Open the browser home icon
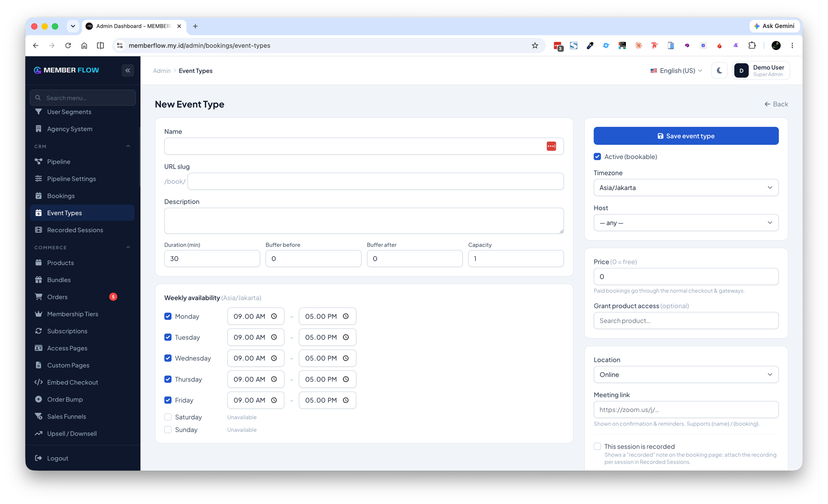Image resolution: width=828 pixels, height=504 pixels. pos(84,45)
